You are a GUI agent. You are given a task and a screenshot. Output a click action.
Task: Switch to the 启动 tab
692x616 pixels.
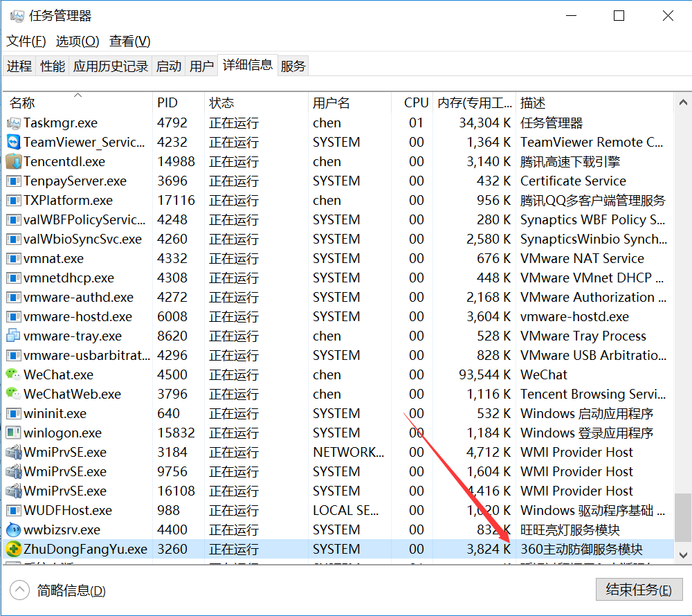click(169, 66)
